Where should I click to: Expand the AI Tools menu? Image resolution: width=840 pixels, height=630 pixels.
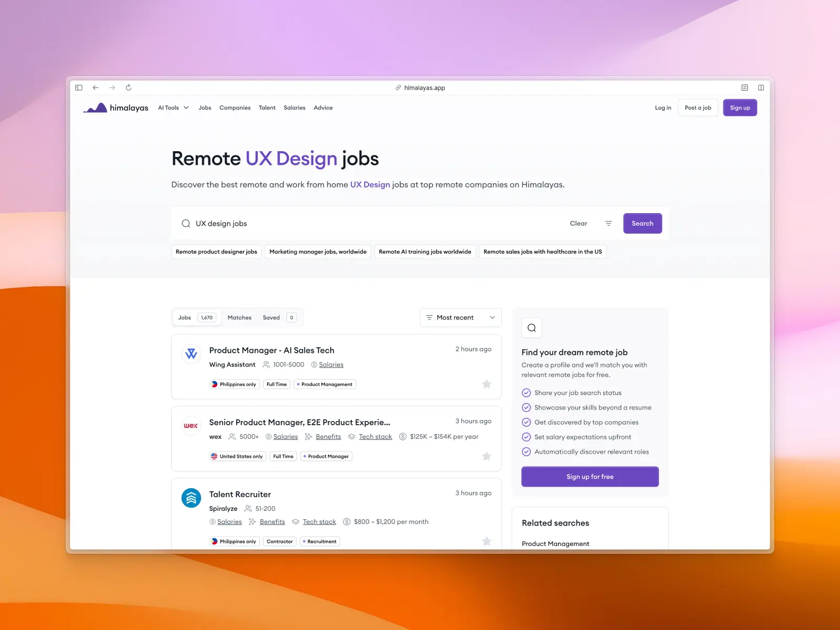(173, 108)
